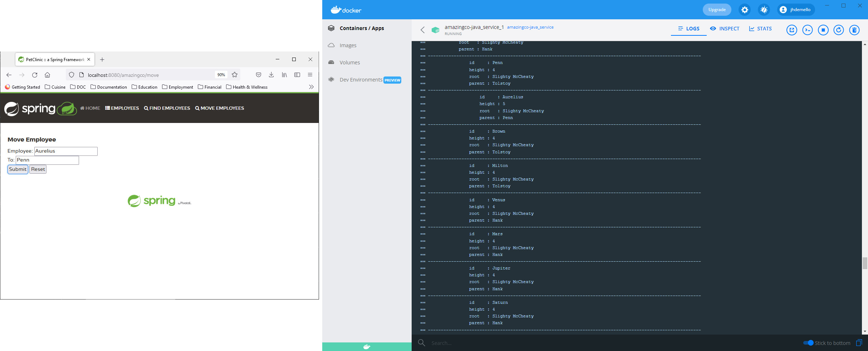Open the amazingco-java_service link
The height and width of the screenshot is (351, 868).
[x=530, y=27]
